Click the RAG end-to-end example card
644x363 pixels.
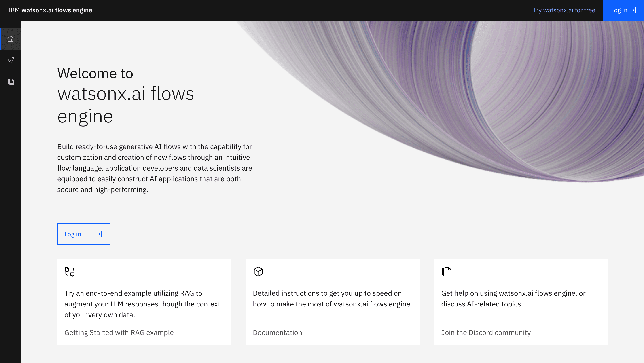coord(144,302)
